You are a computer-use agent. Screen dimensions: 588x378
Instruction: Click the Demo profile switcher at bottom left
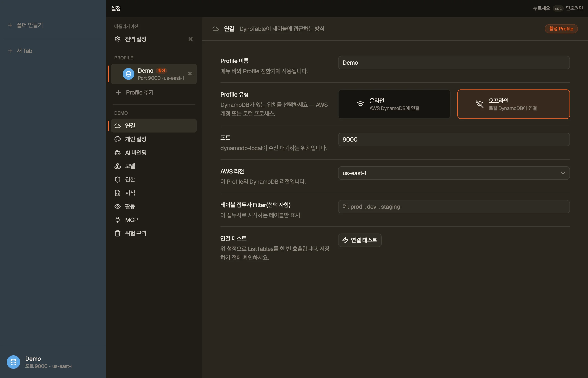click(53, 362)
